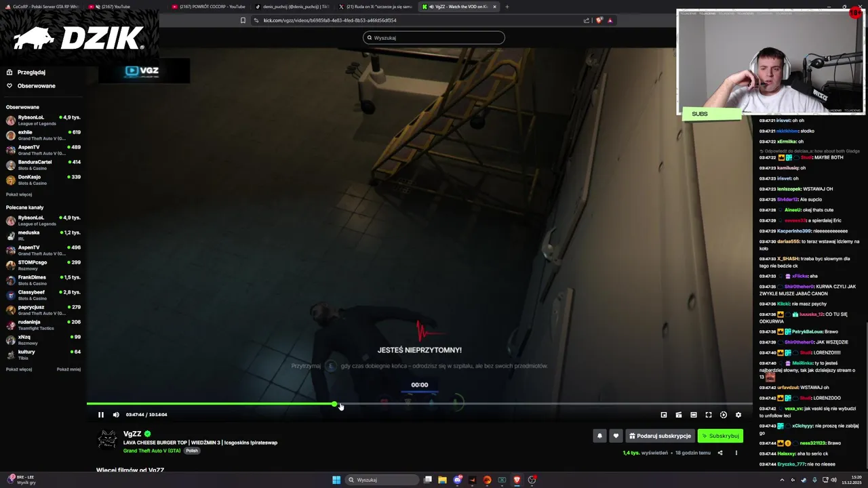
Task: Open Grand Theft Auto V (GTA) category link
Action: click(x=152, y=451)
